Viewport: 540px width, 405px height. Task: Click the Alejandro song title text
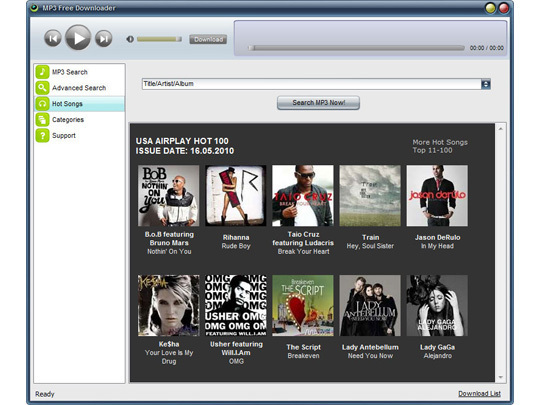tap(438, 356)
